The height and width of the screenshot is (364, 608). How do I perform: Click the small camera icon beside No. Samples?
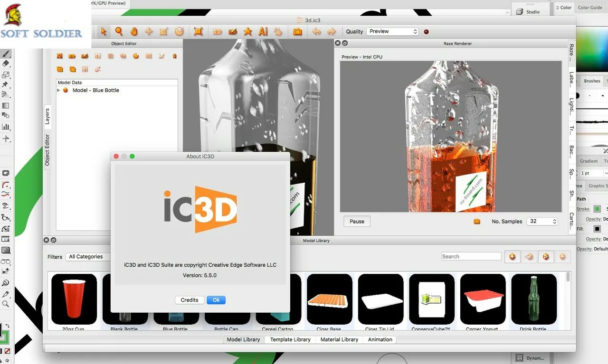coord(477,221)
